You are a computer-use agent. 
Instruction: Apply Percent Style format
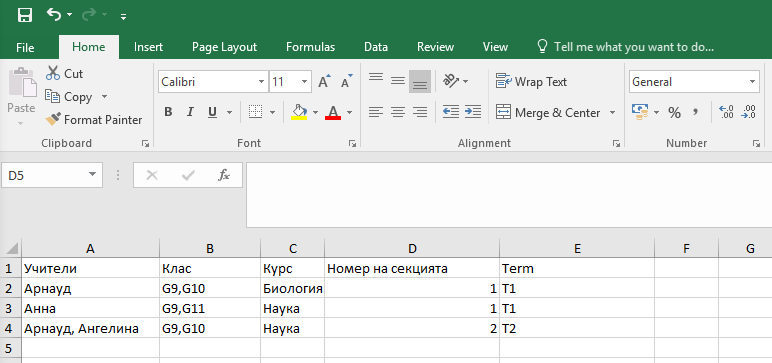click(674, 113)
